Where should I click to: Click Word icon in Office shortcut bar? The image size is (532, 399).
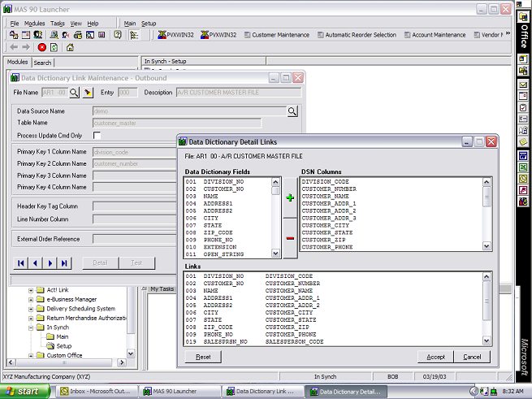coord(523,156)
